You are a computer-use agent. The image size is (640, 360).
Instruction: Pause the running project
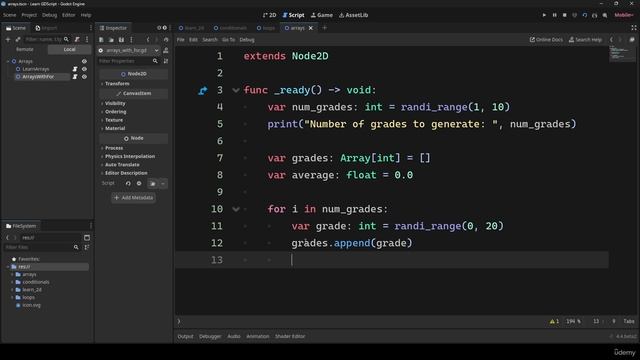pyautogui.click(x=554, y=15)
